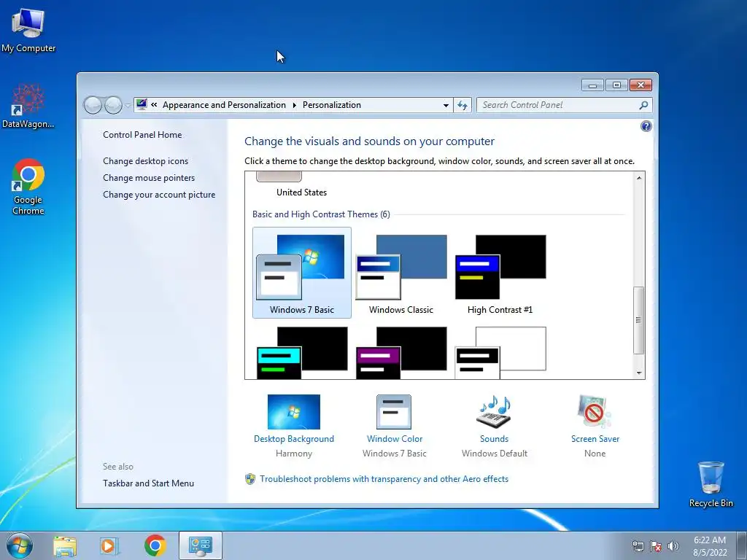Open Change mouse pointers link
This screenshot has width=747, height=560.
(149, 178)
